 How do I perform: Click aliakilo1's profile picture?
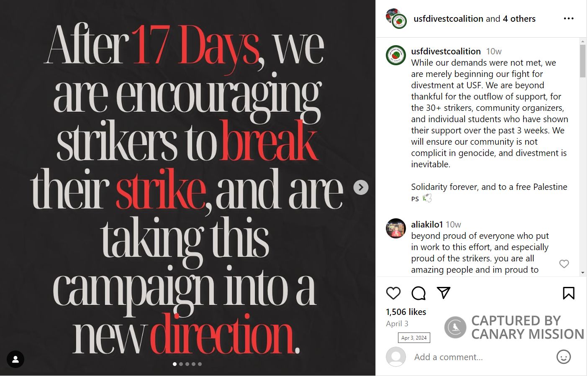[396, 228]
